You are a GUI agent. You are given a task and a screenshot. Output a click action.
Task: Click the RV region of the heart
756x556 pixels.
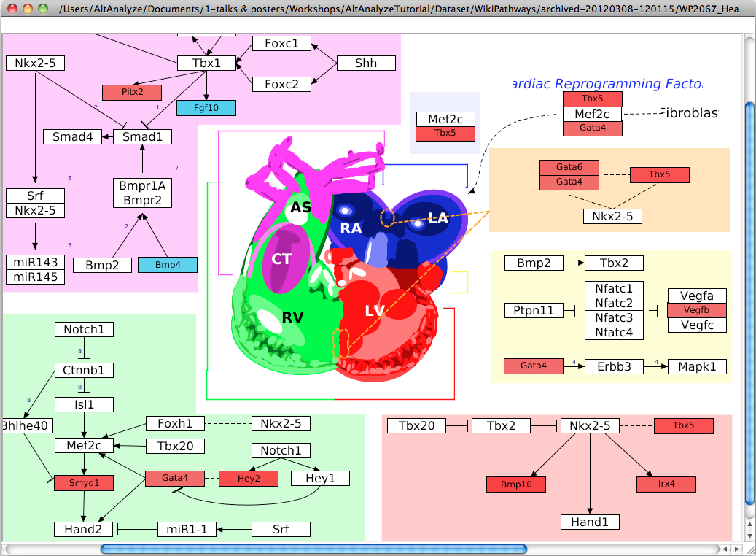[x=293, y=317]
